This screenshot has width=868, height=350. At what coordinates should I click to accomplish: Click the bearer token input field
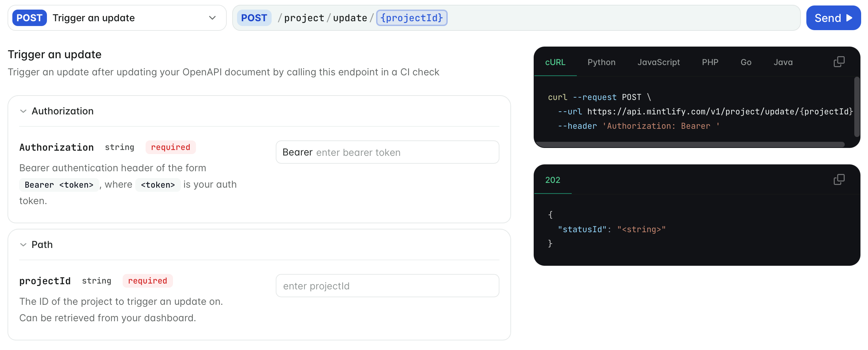(387, 152)
